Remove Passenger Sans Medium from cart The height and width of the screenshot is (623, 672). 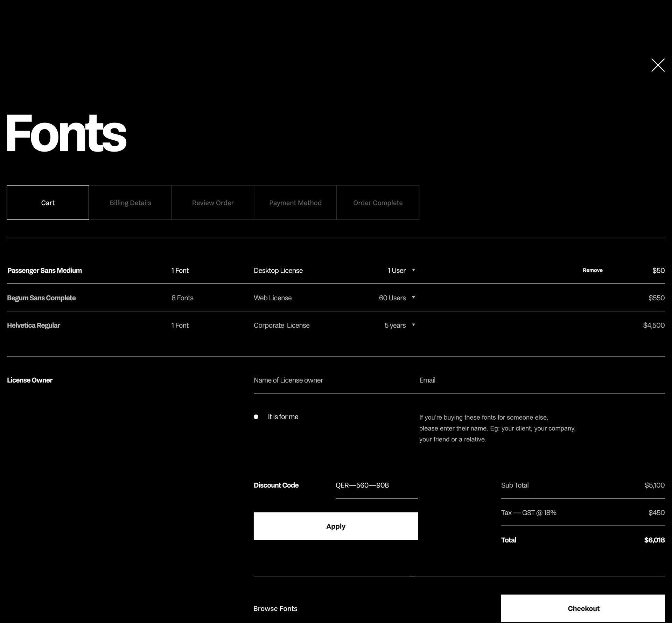[x=592, y=270]
